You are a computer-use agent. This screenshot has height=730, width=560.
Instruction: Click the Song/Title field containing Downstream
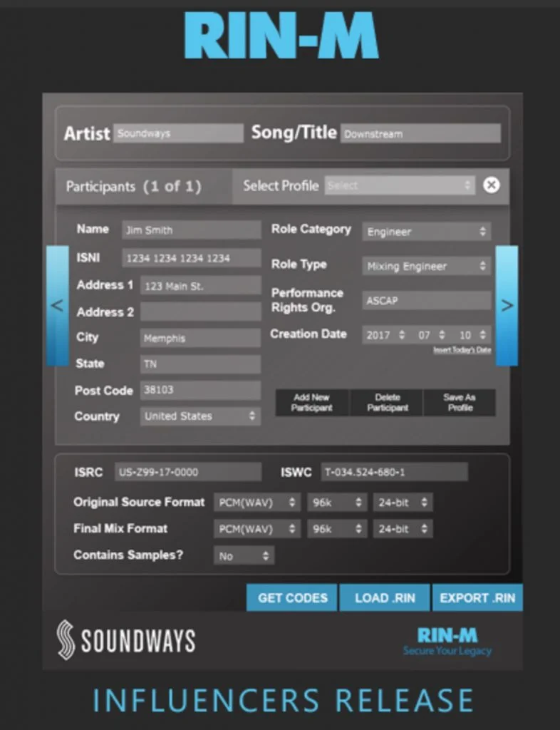[x=420, y=133]
